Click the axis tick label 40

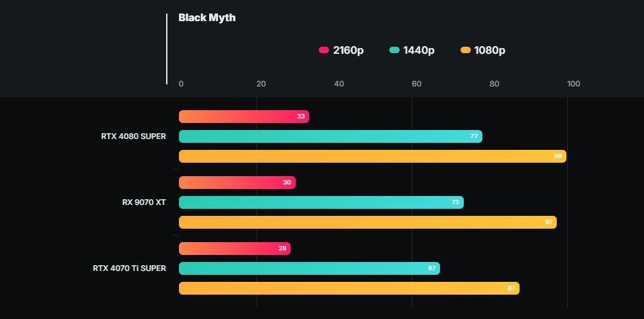click(x=339, y=84)
